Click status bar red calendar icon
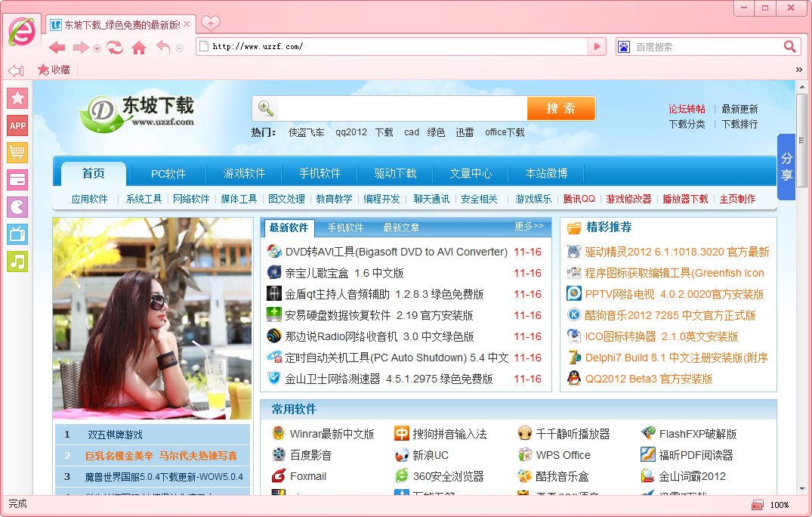Screen dimensions: 812x517 (x=757, y=505)
